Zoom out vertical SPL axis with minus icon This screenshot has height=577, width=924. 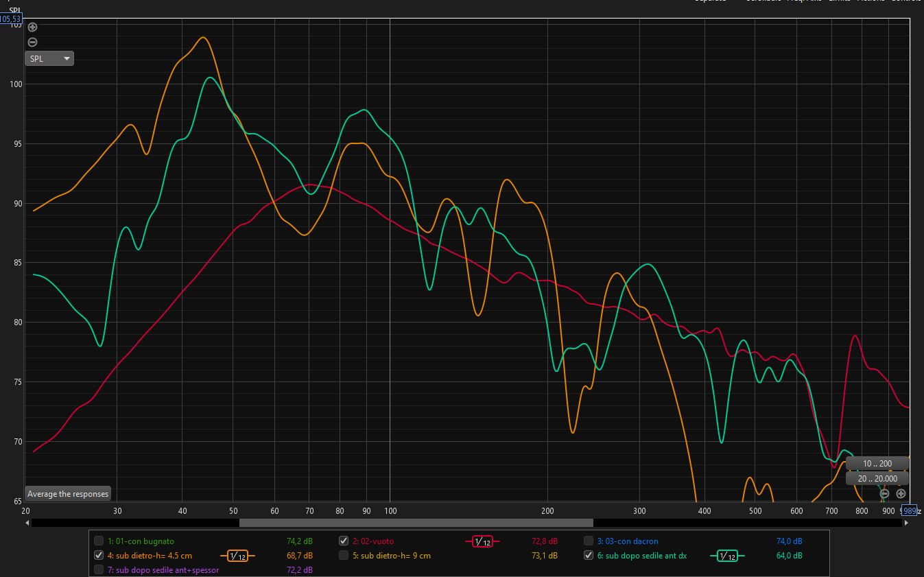pyautogui.click(x=32, y=42)
